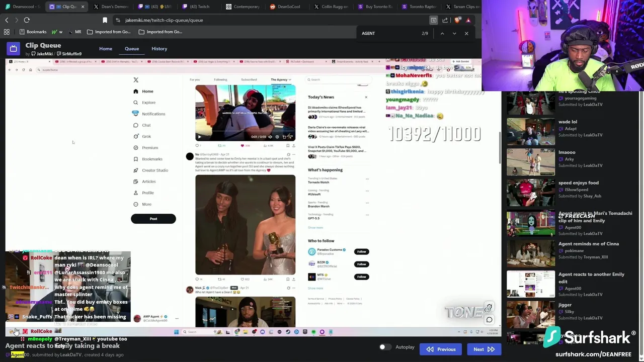This screenshot has width=644, height=362.
Task: Play the video in the top X post
Action: coord(199,137)
